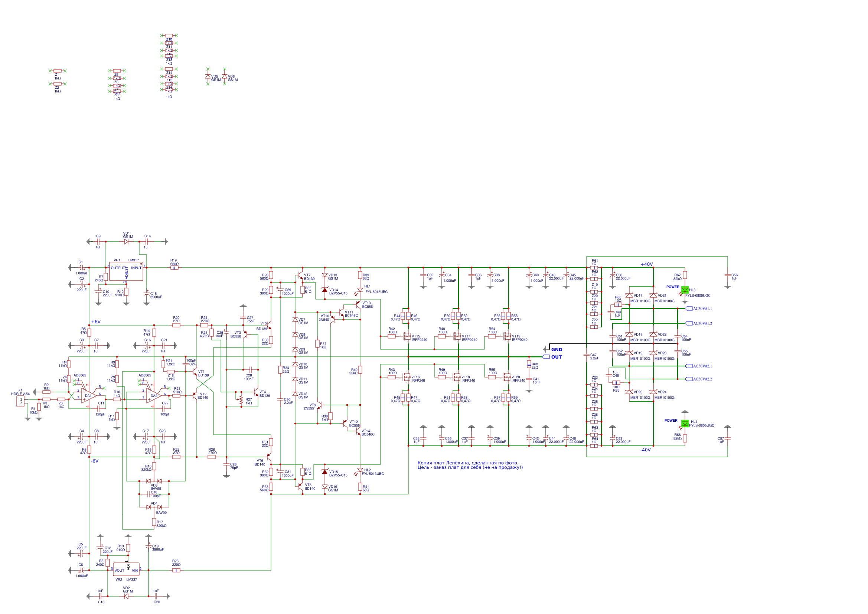Click the green HL3 POWER LED symbol
Screen dimensions: 868x614
pyautogui.click(x=685, y=290)
